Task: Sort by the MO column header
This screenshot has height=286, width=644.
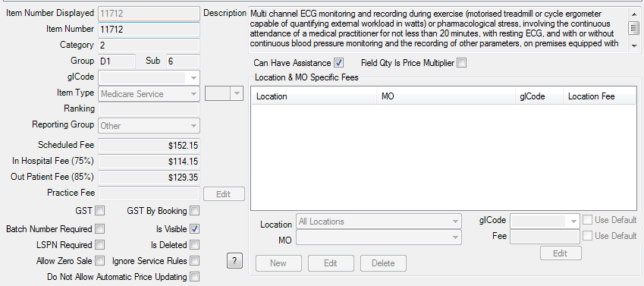Action: (446, 96)
